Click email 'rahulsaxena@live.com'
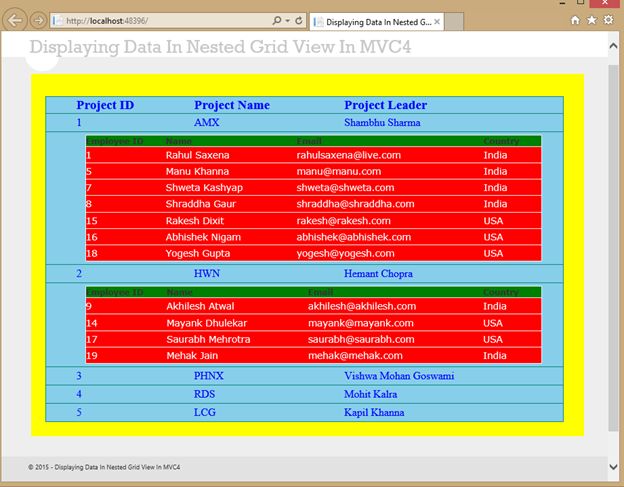 point(349,155)
